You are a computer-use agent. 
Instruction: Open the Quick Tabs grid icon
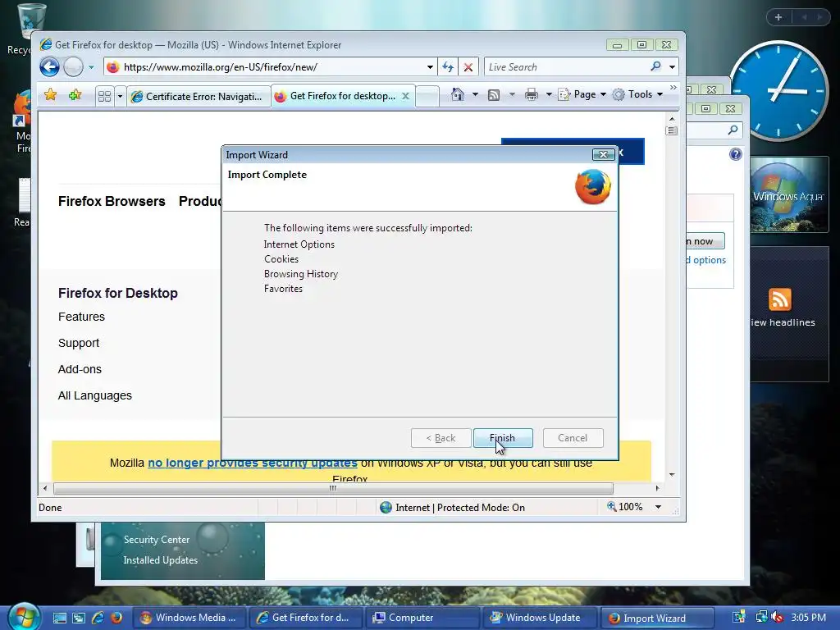[104, 97]
